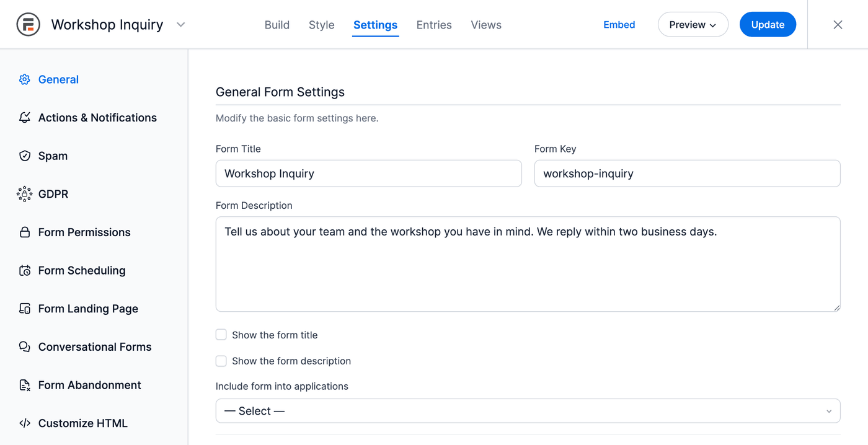This screenshot has width=868, height=445.
Task: Open General settings section label
Action: [x=58, y=79]
